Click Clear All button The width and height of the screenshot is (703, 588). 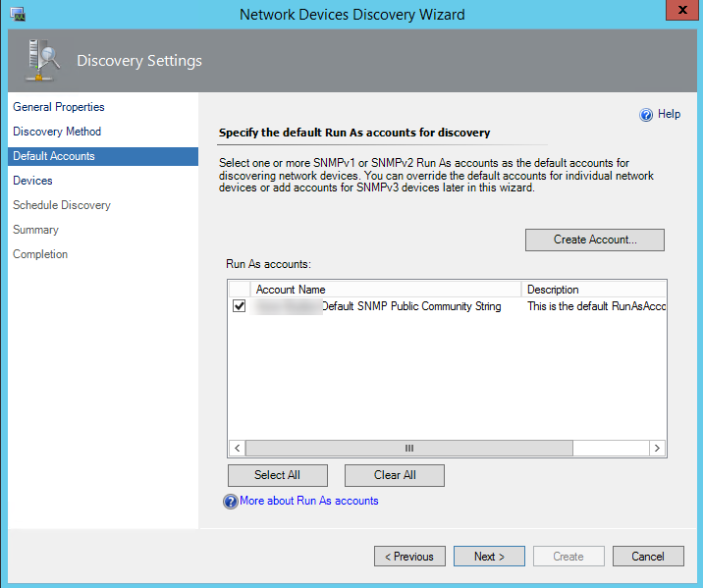point(395,475)
